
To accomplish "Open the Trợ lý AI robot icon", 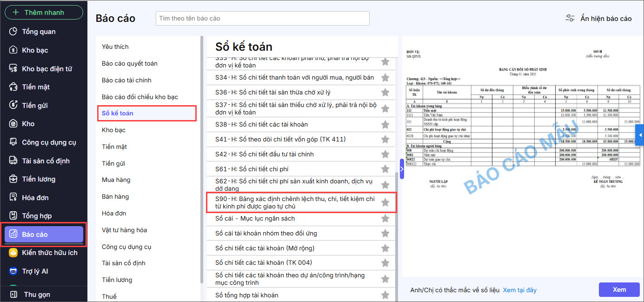I will pyautogui.click(x=13, y=271).
